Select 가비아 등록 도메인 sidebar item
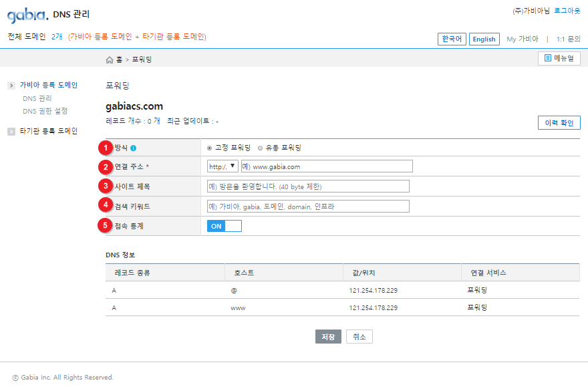 [49, 85]
